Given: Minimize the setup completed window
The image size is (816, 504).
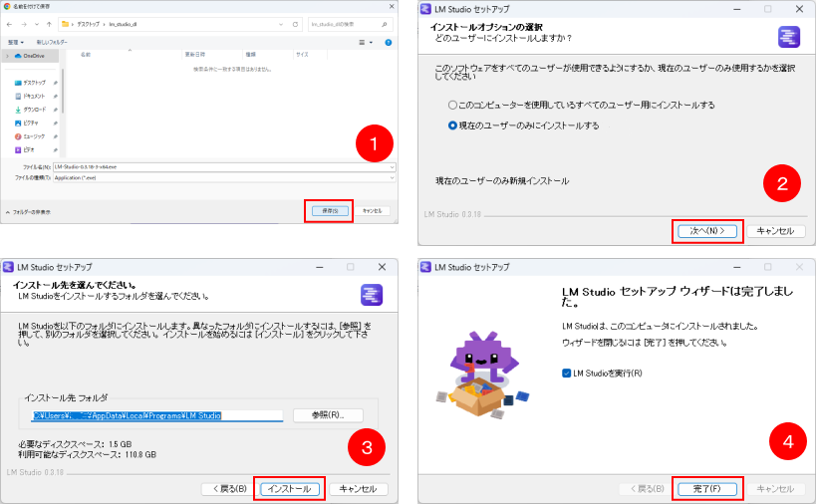Looking at the screenshot, I should coord(737,267).
